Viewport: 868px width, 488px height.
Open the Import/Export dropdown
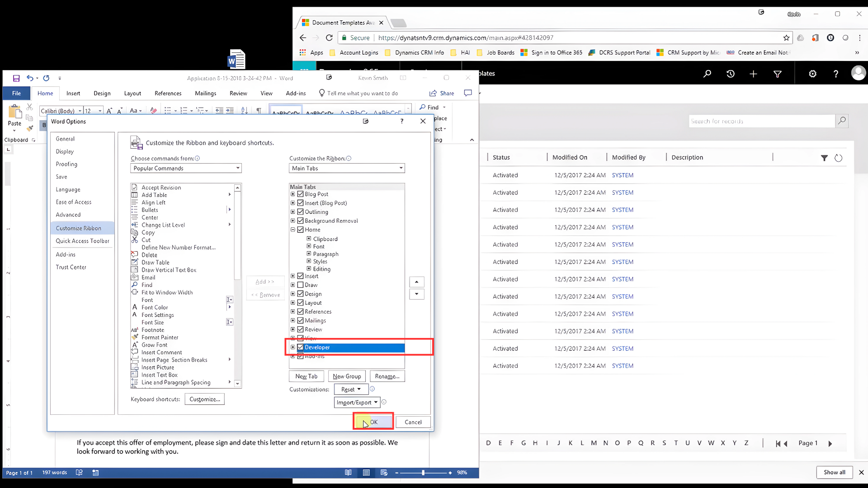coord(357,403)
